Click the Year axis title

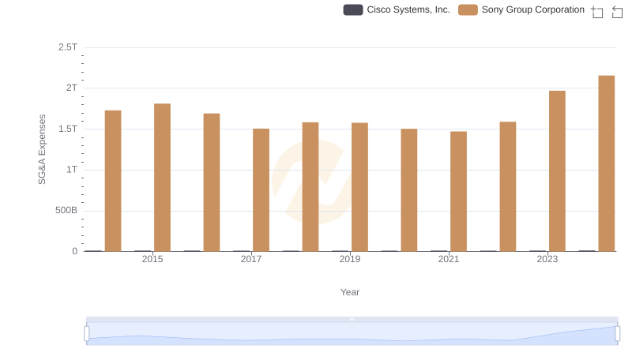click(350, 292)
